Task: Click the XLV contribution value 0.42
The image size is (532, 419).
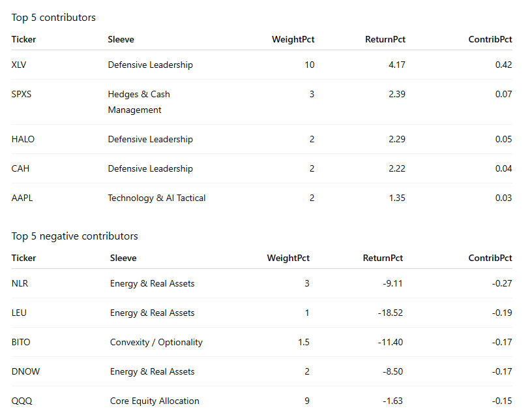Action: point(503,65)
